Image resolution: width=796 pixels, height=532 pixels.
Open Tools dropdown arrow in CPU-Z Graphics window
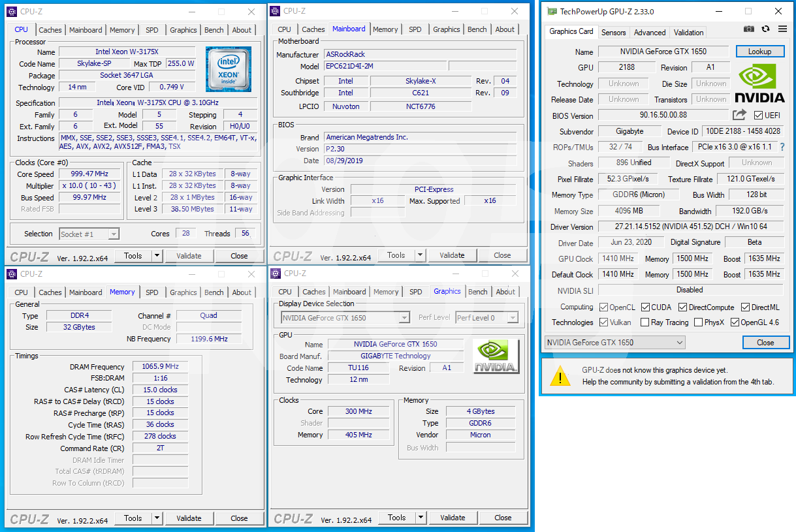point(420,518)
